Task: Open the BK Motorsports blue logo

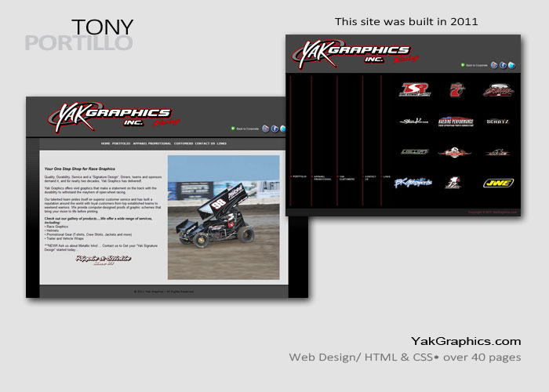Action: point(413,183)
